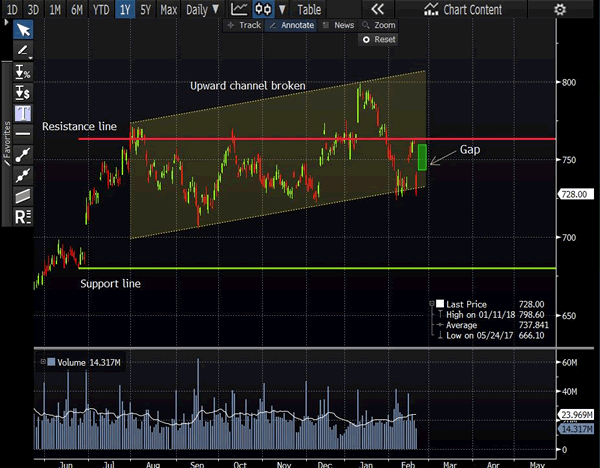Screen dimensions: 600x468
Task: Open chart settings gear
Action: [560, 9]
